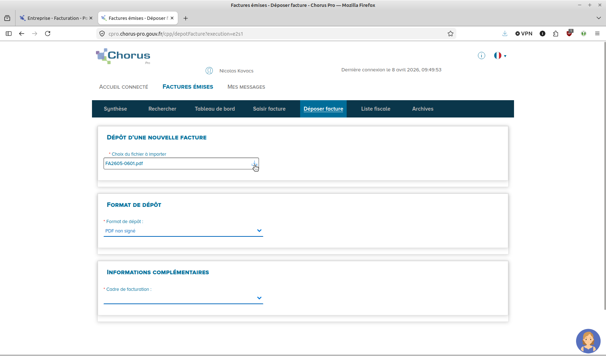Click the browser forward arrow
This screenshot has height=364, width=606.
click(x=35, y=34)
